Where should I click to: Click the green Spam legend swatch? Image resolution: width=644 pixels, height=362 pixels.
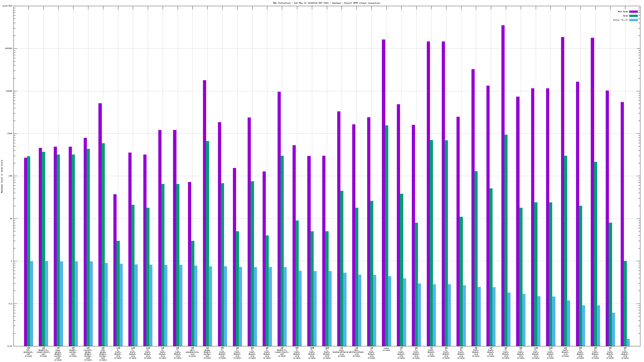click(633, 16)
